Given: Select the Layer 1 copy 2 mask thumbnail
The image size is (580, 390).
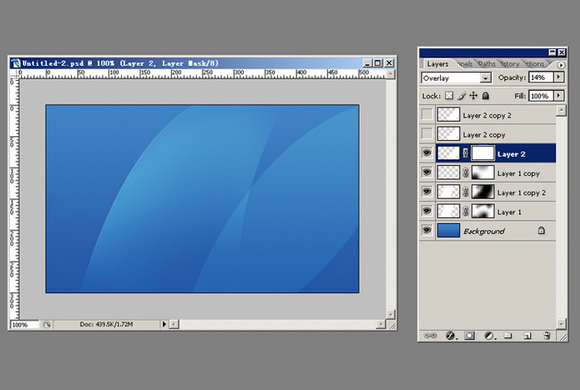Looking at the screenshot, I should [483, 191].
